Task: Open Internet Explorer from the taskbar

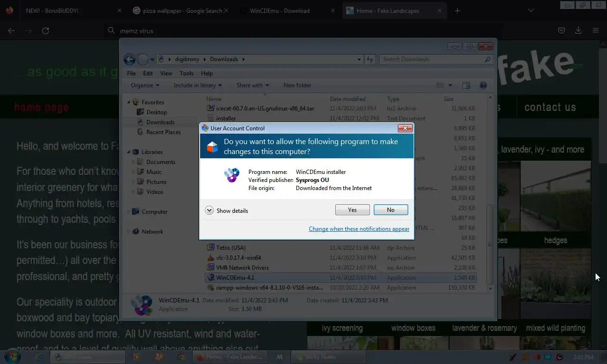Action: [39, 357]
